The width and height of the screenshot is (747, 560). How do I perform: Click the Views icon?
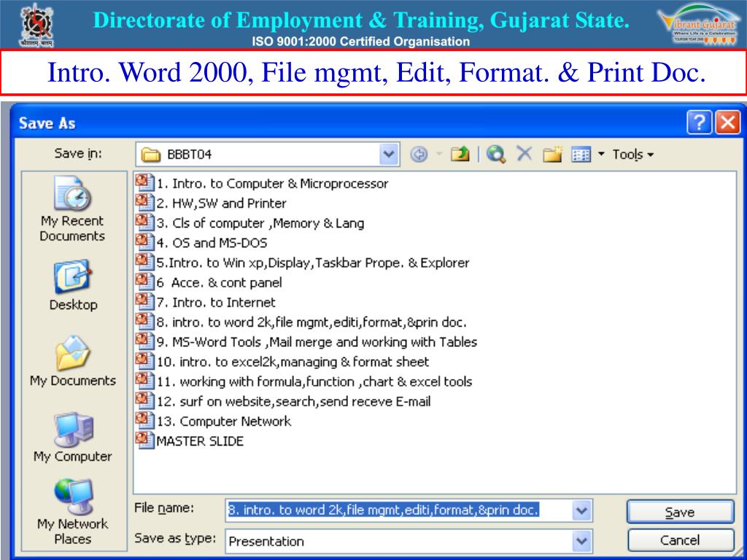pyautogui.click(x=581, y=155)
